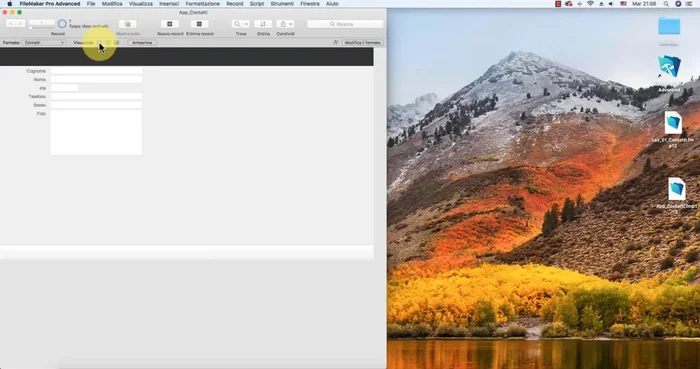700x369 pixels.
Task: Click the volume icon in menu bar
Action: (x=612, y=4)
